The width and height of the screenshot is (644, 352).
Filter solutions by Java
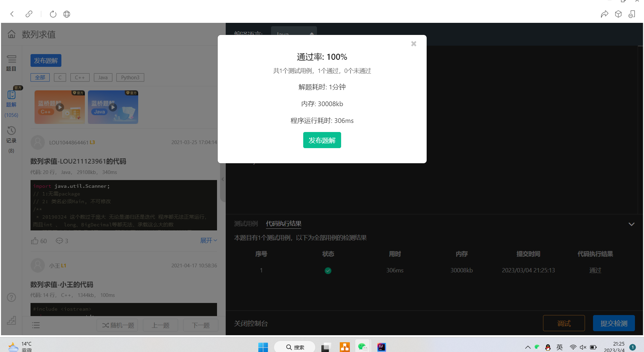coord(103,78)
